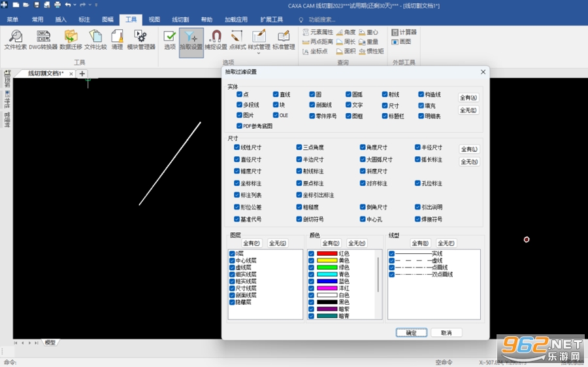
Task: Expand the quick access toolbar customize arrow
Action: click(97, 5)
